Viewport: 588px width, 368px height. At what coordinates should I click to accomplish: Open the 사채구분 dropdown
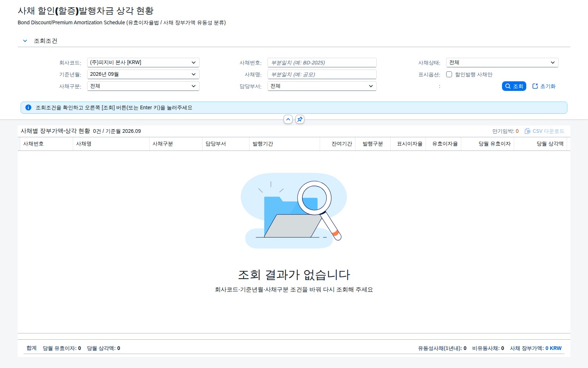click(143, 86)
